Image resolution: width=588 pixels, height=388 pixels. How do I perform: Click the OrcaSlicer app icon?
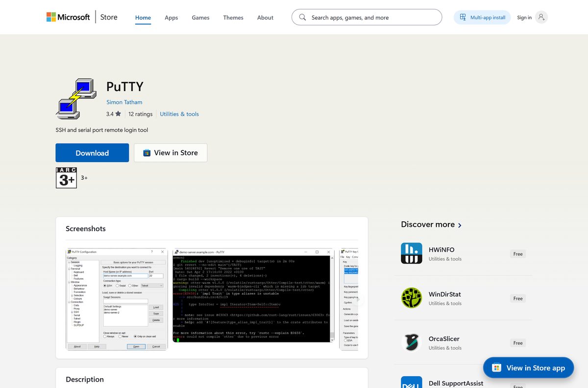point(412,342)
